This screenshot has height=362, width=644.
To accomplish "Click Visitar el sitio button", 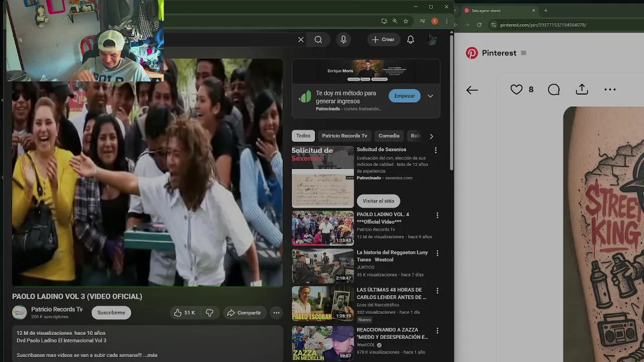I will click(378, 201).
